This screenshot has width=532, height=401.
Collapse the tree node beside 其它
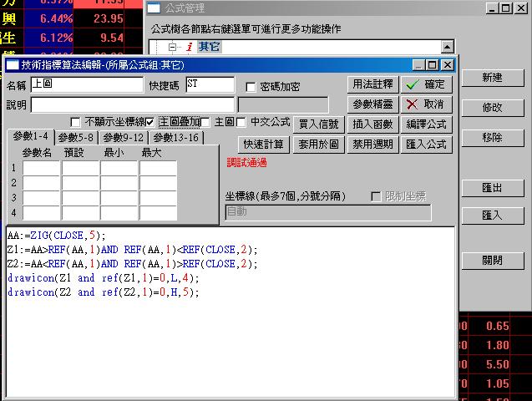[x=173, y=47]
